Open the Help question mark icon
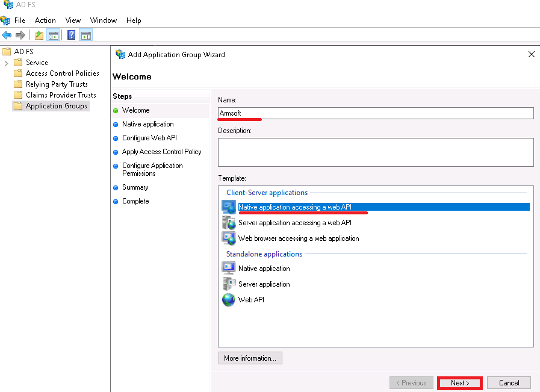 click(x=71, y=35)
